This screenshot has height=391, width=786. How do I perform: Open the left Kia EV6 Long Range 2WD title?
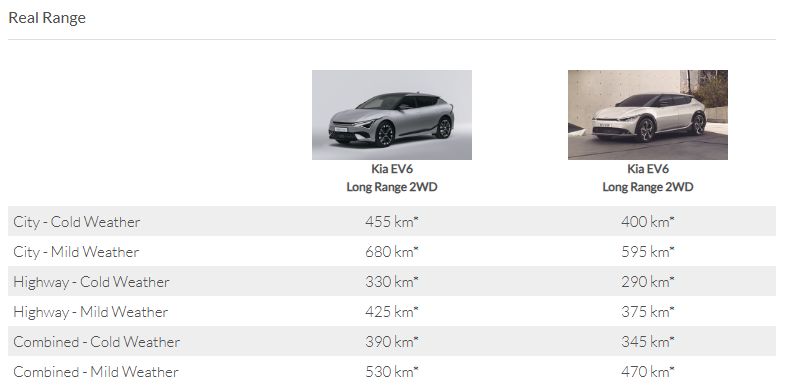click(391, 178)
